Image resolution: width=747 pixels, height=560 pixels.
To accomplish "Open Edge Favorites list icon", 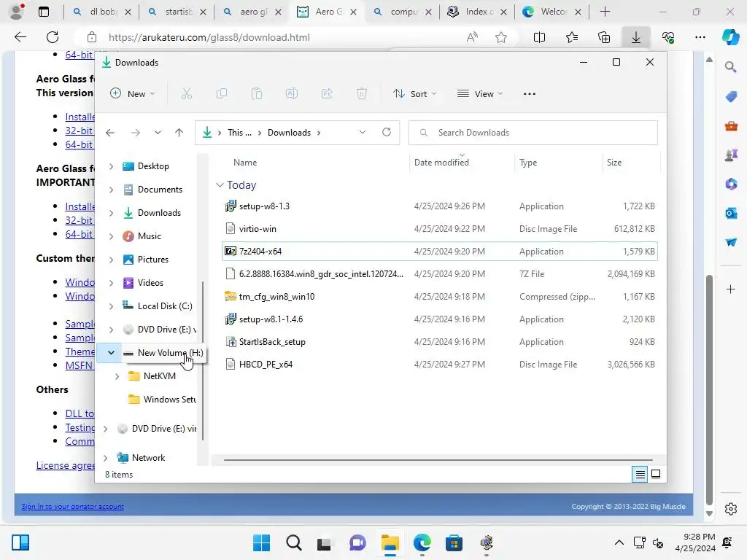I will (x=572, y=37).
